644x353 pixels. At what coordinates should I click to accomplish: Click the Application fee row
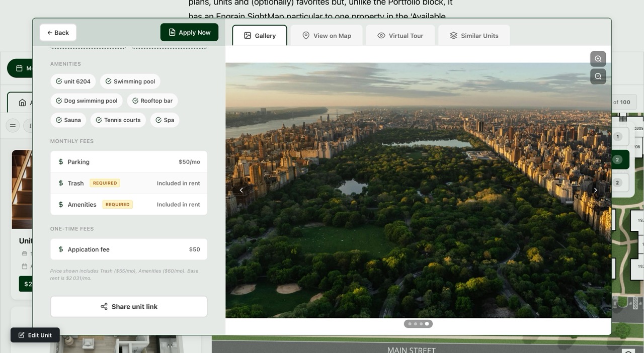pyautogui.click(x=129, y=249)
